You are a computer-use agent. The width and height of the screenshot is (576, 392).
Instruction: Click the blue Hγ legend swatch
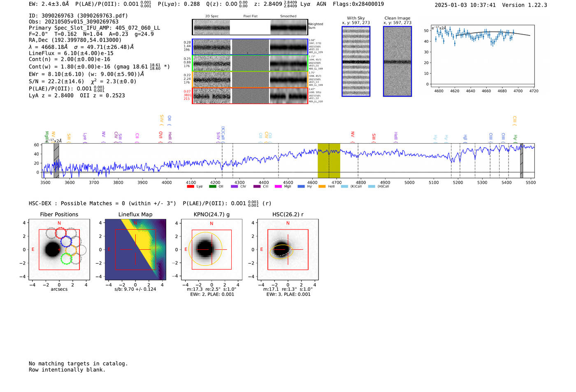[x=301, y=186]
